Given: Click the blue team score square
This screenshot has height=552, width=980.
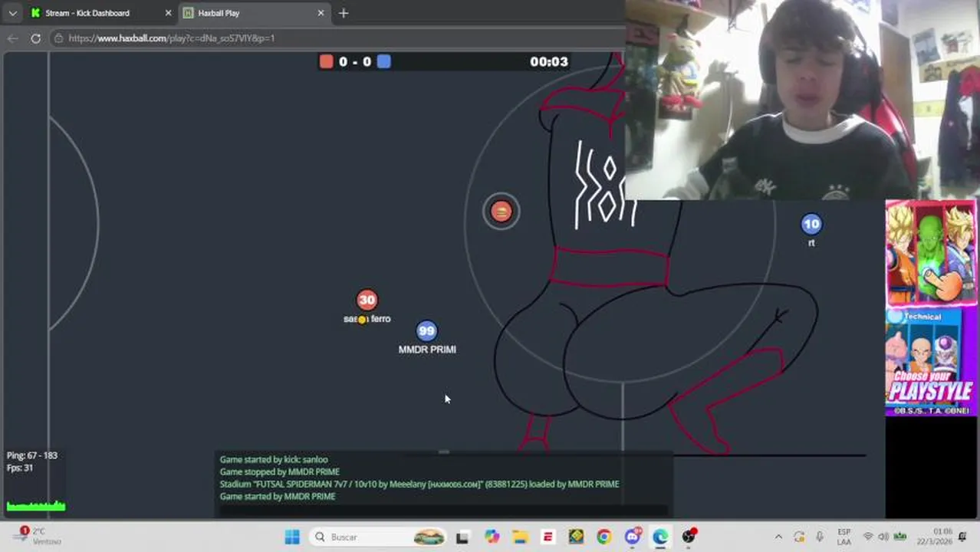Looking at the screenshot, I should tap(384, 61).
